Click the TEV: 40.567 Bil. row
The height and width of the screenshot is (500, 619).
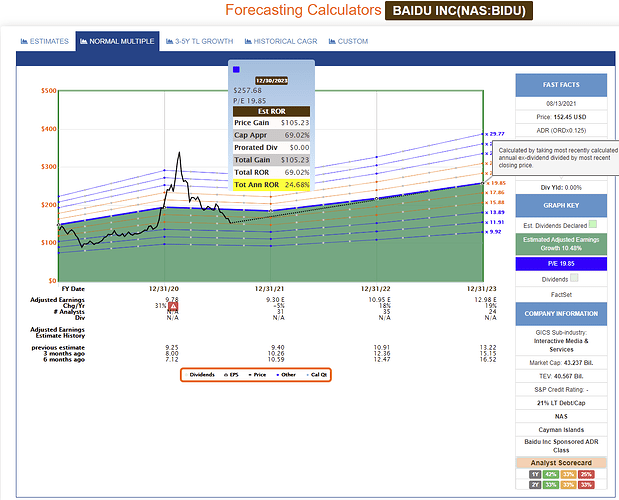coord(561,376)
